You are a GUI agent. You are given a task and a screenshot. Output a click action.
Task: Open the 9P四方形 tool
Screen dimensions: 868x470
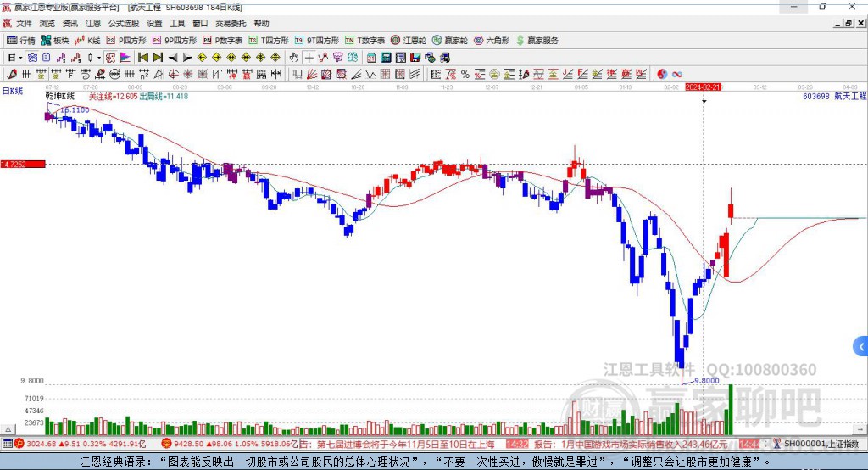(x=175, y=41)
